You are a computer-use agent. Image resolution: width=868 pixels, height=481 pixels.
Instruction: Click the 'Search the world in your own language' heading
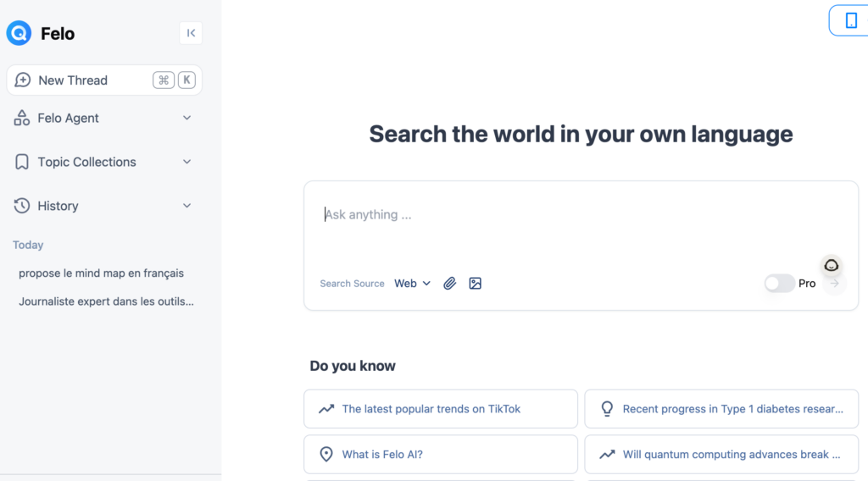(x=581, y=135)
